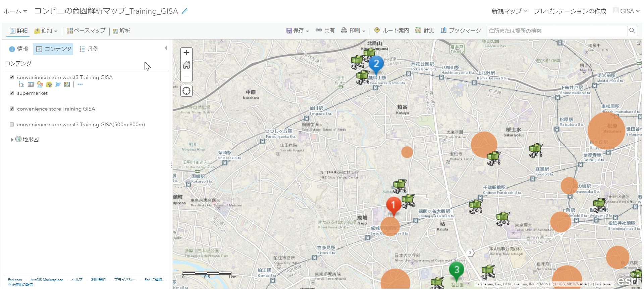This screenshot has width=644, height=290.
Task: Open perform analysis icon for worst3 layer
Action: 67,84
